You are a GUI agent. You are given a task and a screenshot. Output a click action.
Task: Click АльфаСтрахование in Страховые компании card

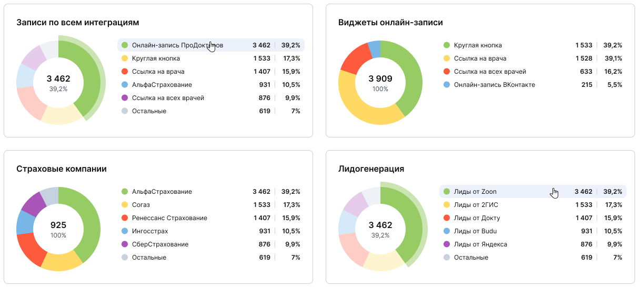click(x=211, y=192)
